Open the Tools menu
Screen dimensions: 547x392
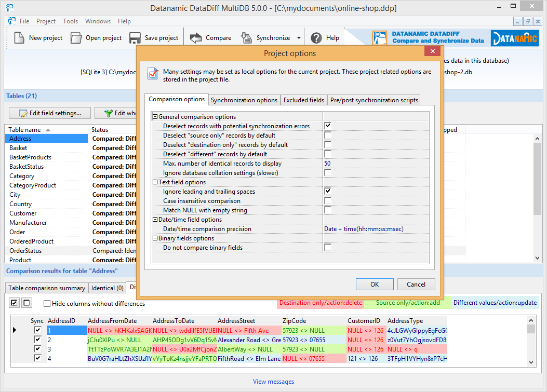pos(71,21)
